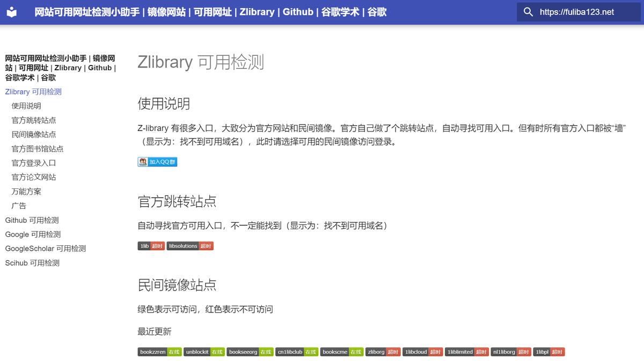Click the header site title text

pos(210,12)
